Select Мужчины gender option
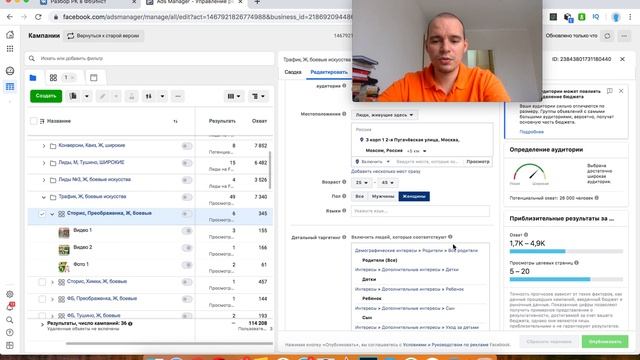Screen dimensions: 640x360 (x=382, y=197)
